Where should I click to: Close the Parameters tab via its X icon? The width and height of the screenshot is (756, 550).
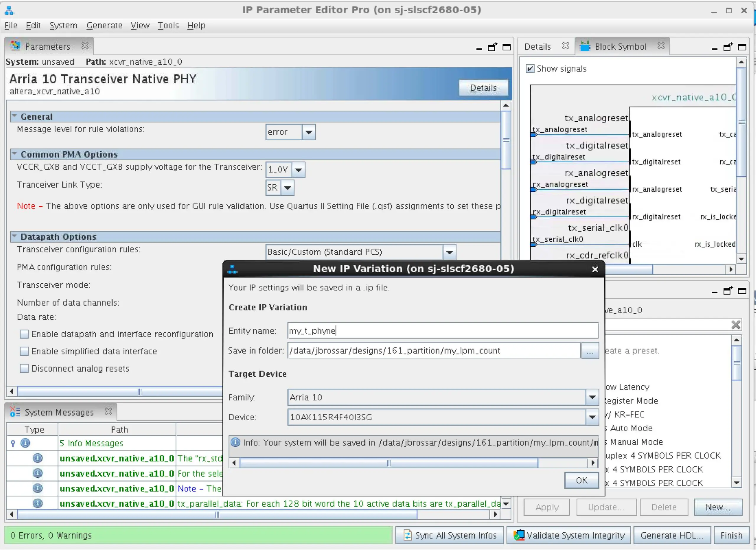[x=85, y=46]
